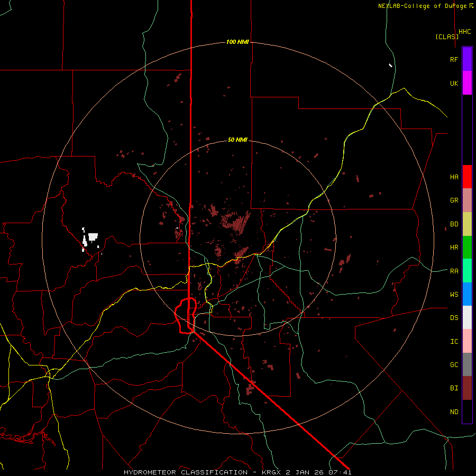This screenshot has width=476, height=476.
Task: Click the BI legend label
Action: [x=454, y=388]
